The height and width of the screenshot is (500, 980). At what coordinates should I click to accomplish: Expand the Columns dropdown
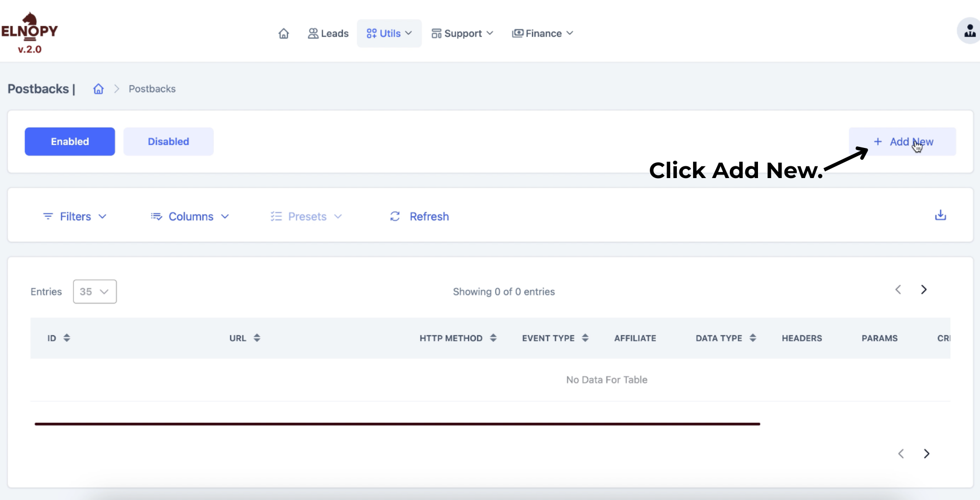coord(190,217)
